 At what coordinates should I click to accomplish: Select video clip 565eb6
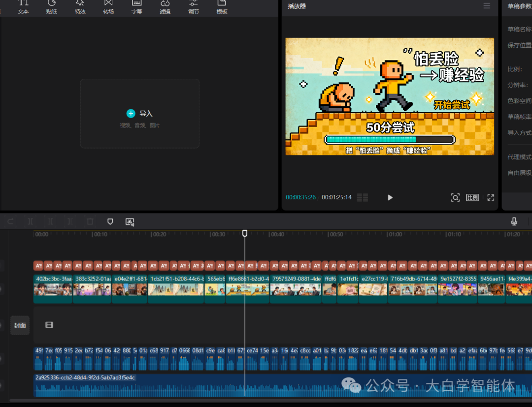coord(215,289)
